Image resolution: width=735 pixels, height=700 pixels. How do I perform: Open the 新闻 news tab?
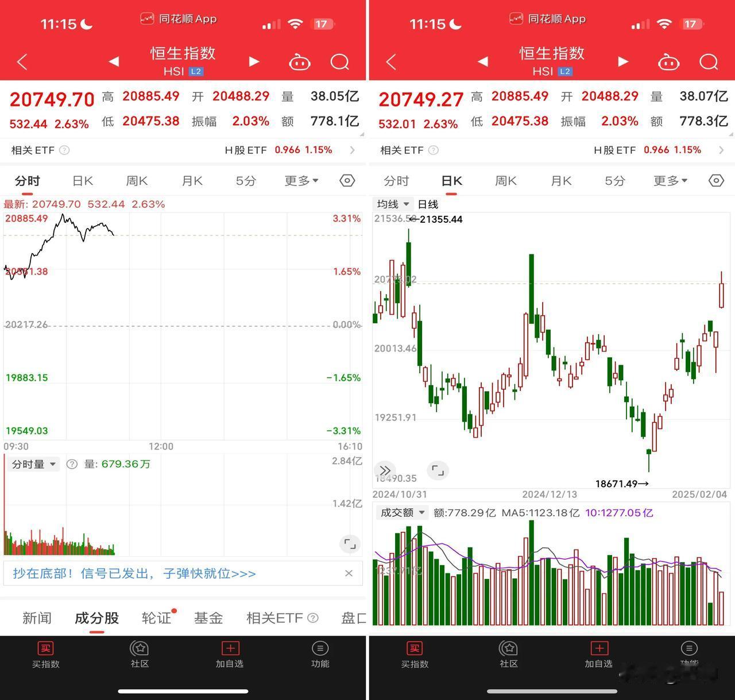[x=37, y=618]
